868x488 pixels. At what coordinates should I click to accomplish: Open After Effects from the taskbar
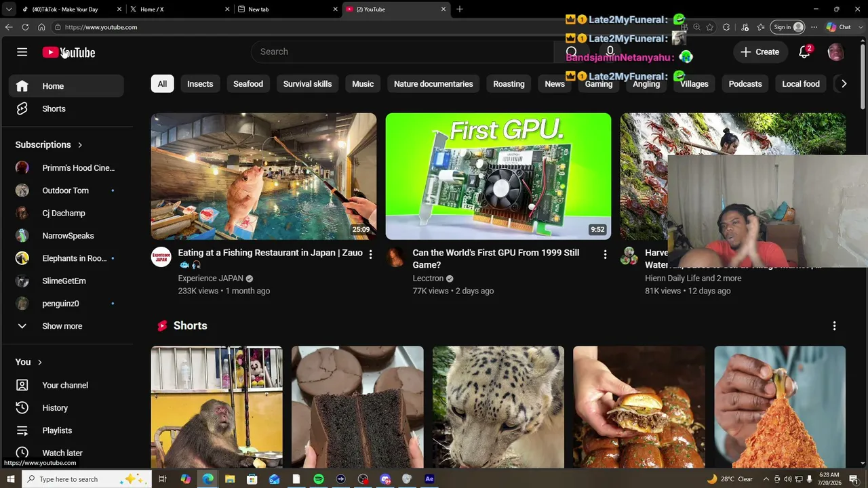point(429,479)
